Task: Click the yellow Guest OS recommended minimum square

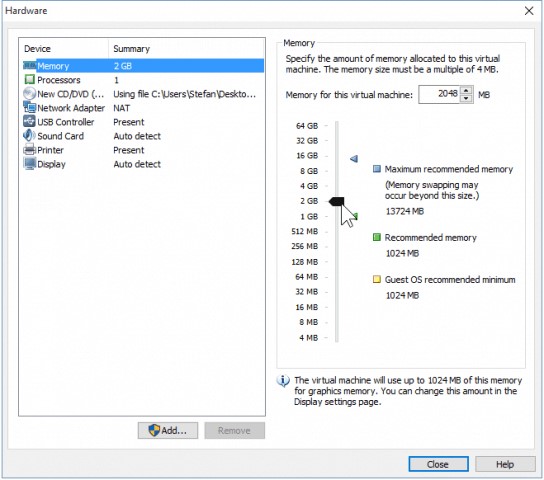Action: (x=376, y=279)
